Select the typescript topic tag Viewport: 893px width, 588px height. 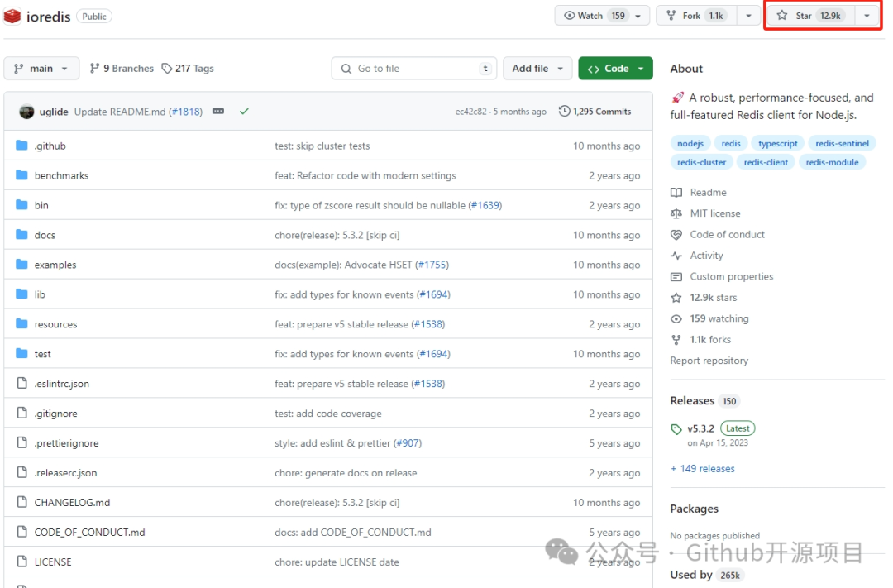tap(777, 144)
